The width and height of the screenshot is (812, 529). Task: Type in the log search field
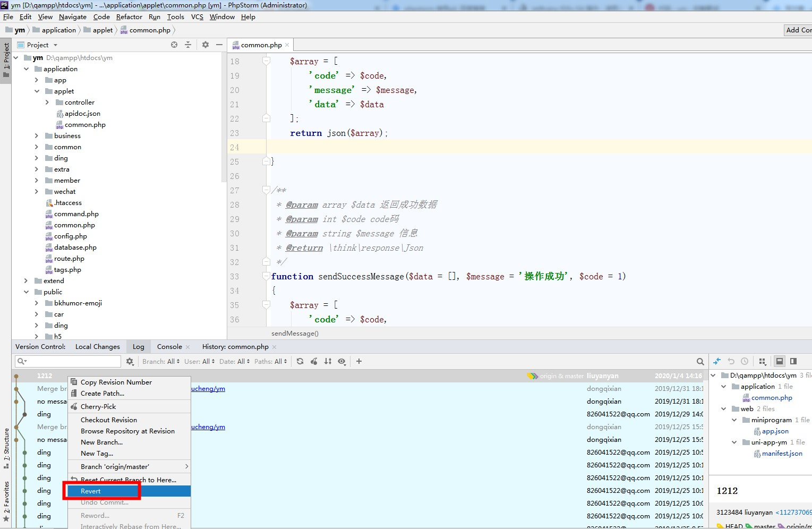(73, 361)
